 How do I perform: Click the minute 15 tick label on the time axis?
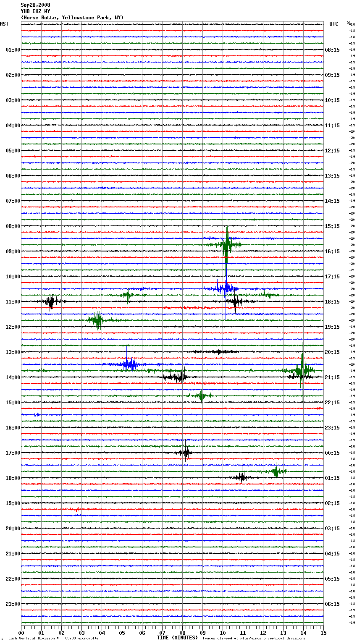click(x=323, y=633)
